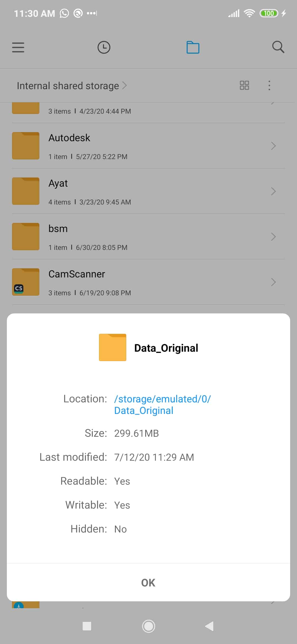
Task: Tap the CamScanner folder icon
Action: click(26, 282)
